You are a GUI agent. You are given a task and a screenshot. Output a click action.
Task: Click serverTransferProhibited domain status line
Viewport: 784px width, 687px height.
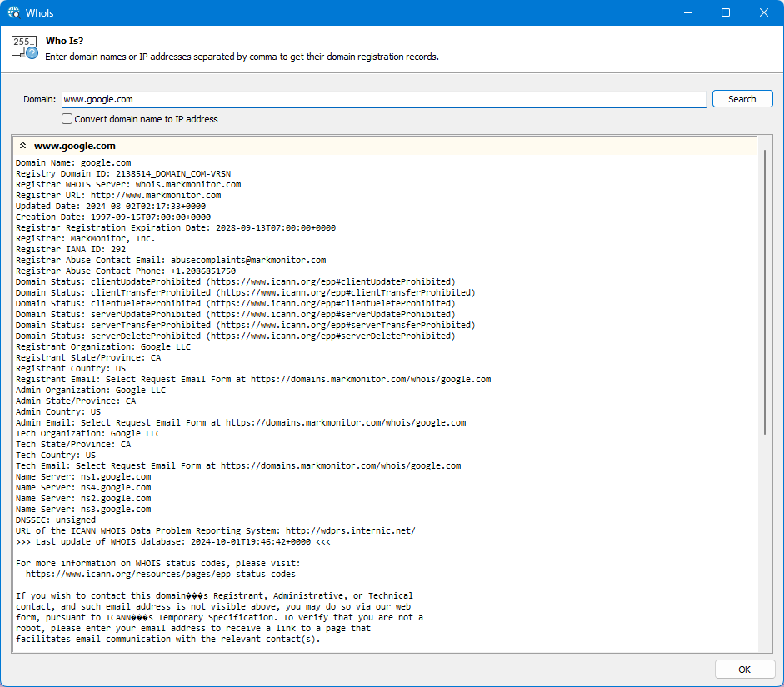[x=246, y=326]
